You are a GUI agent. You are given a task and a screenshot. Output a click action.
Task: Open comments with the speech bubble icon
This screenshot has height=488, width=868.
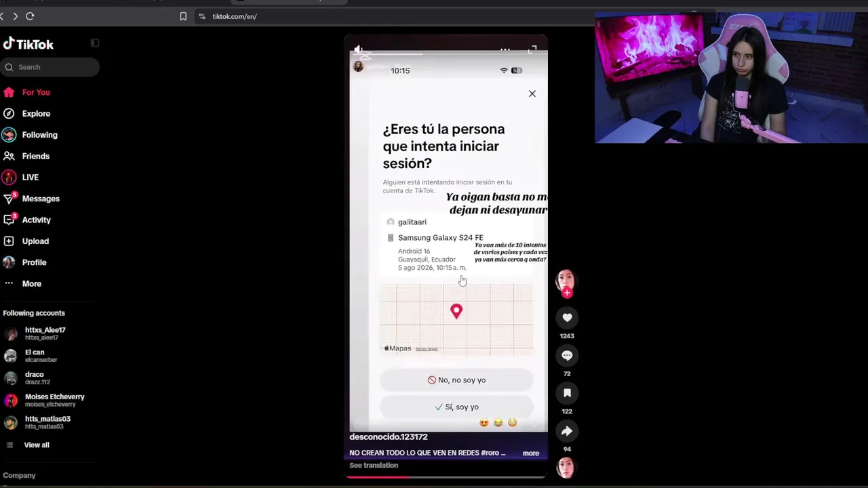[567, 356]
